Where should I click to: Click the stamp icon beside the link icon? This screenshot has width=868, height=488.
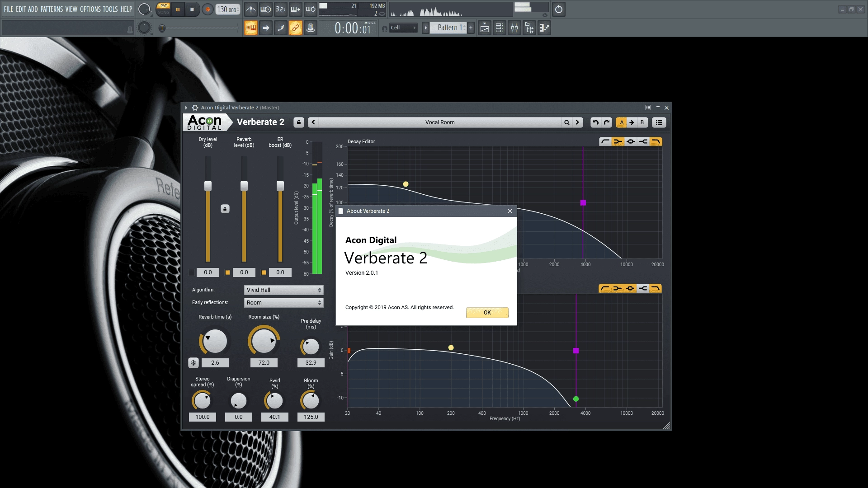(x=311, y=28)
